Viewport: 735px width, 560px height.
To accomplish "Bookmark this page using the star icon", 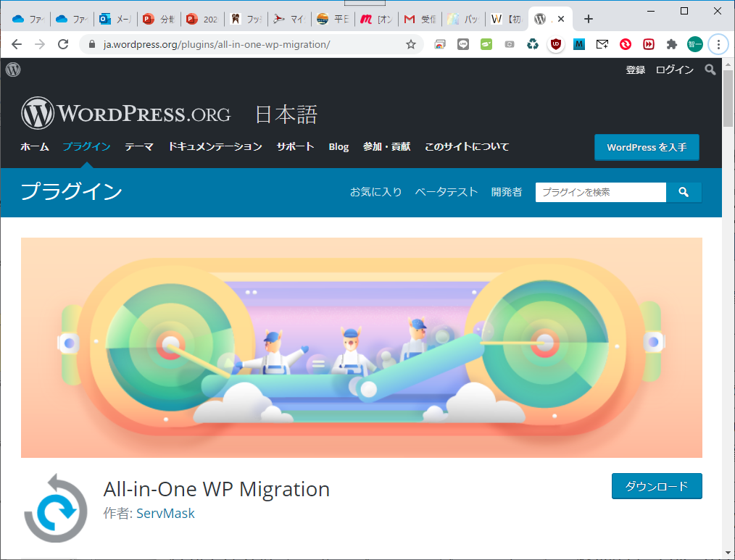I will (x=411, y=44).
